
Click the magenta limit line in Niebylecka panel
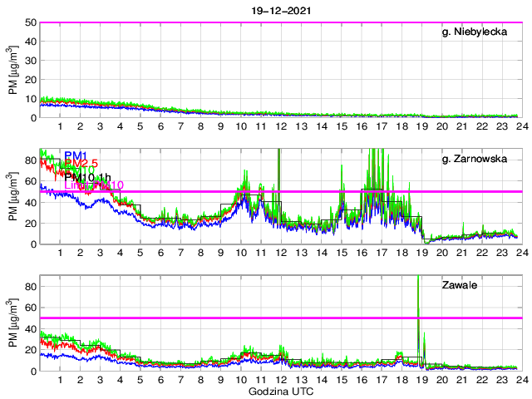pos(281,22)
